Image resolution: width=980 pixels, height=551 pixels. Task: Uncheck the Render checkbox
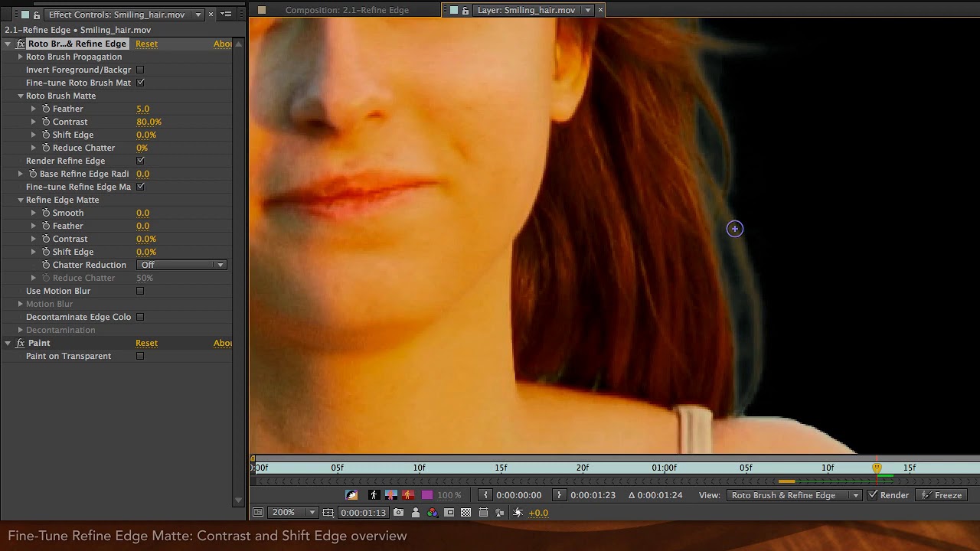(x=873, y=495)
